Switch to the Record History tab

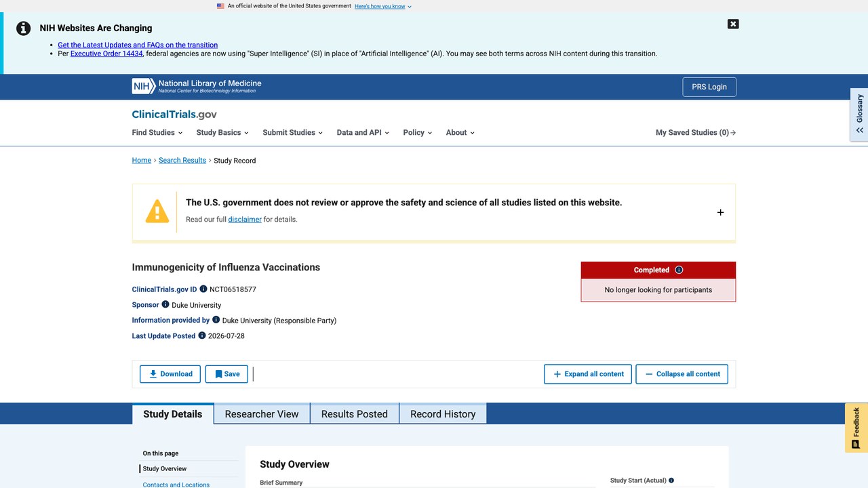click(443, 414)
